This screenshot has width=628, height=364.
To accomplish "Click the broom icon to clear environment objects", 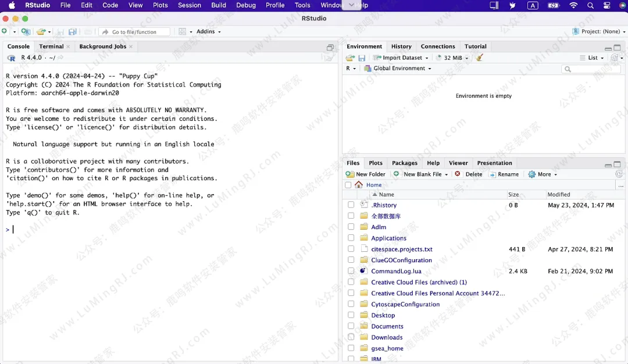I will point(480,58).
